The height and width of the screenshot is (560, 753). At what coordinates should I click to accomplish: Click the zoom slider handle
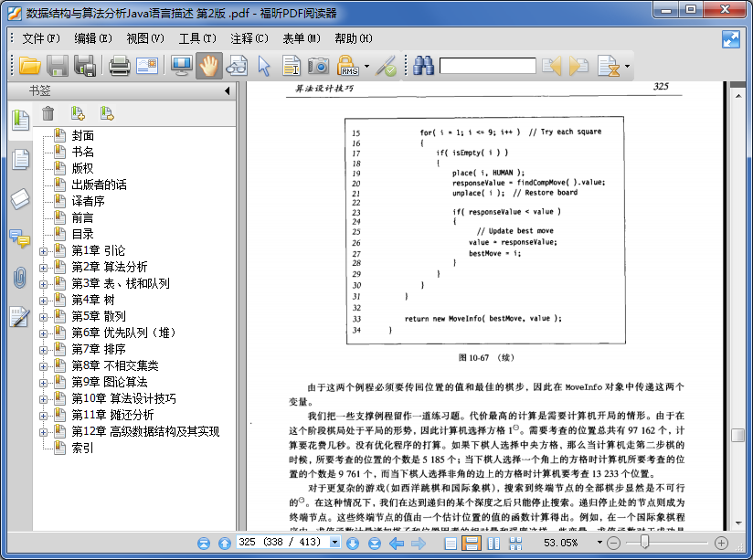click(x=644, y=543)
